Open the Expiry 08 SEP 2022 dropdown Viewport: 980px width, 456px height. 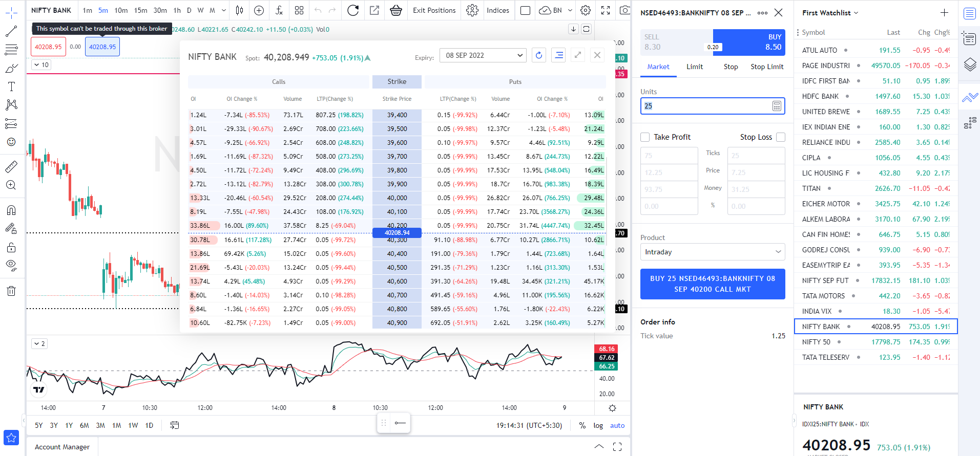pyautogui.click(x=484, y=55)
